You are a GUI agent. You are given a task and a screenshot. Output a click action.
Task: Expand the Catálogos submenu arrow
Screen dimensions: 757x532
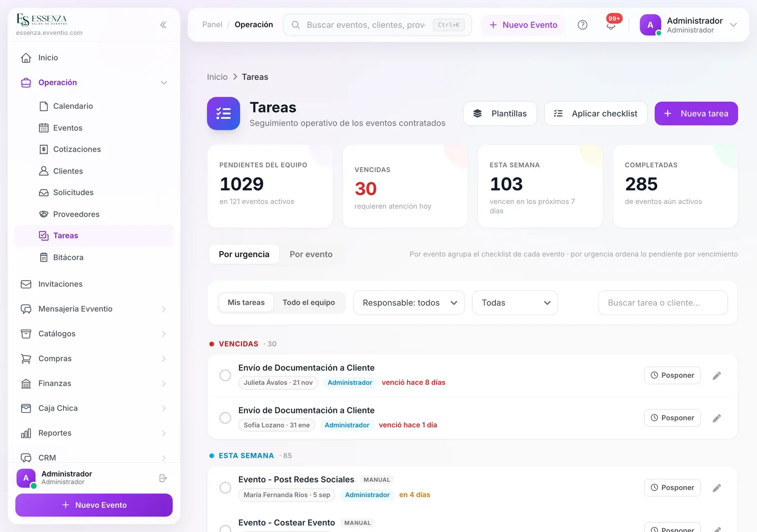click(x=164, y=334)
